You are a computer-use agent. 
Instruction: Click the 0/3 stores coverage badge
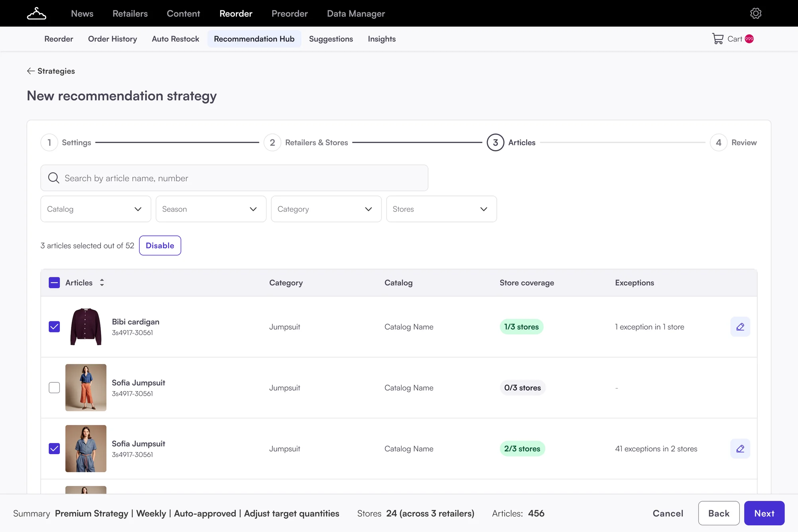523,388
